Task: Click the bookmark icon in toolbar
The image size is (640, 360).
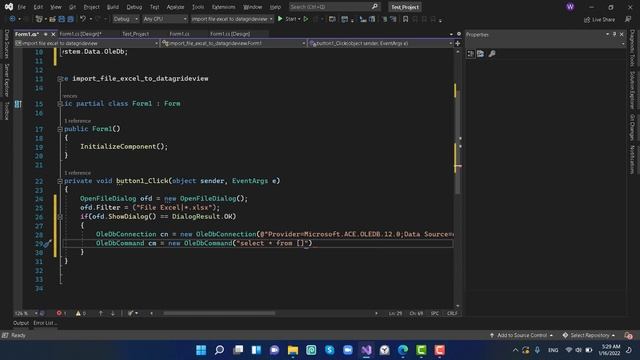Action: (405, 19)
